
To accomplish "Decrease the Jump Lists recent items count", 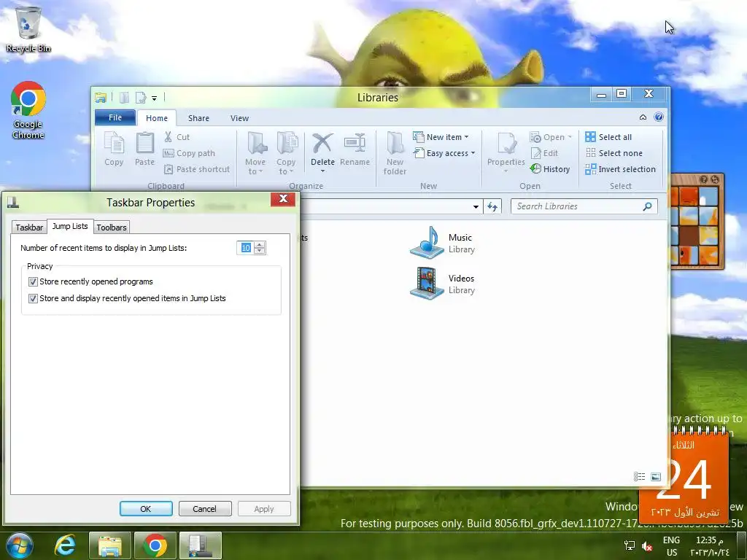I will click(260, 251).
